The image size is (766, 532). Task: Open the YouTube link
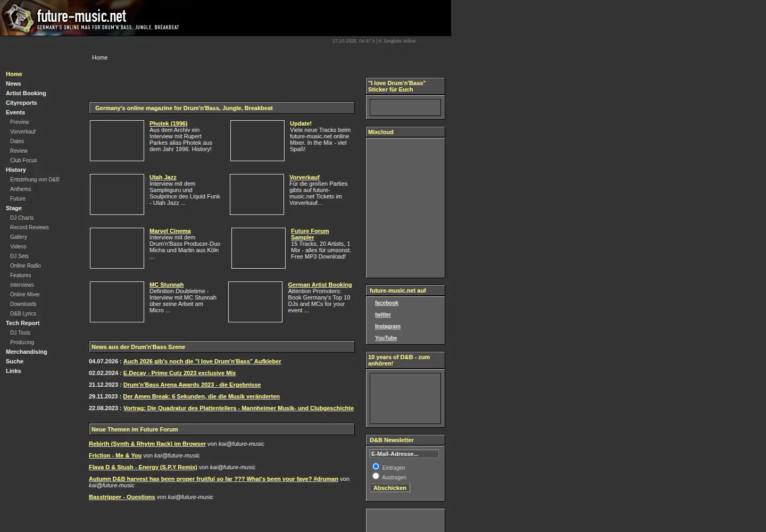tap(386, 338)
